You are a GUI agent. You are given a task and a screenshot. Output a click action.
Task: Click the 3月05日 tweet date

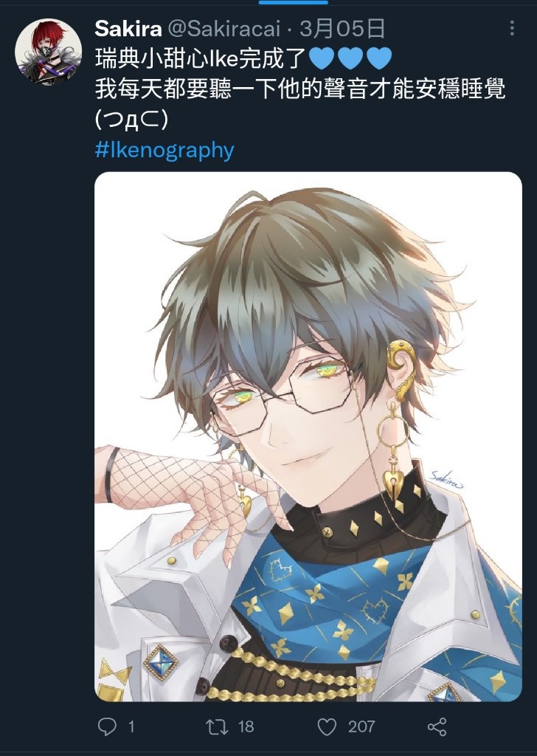click(342, 29)
